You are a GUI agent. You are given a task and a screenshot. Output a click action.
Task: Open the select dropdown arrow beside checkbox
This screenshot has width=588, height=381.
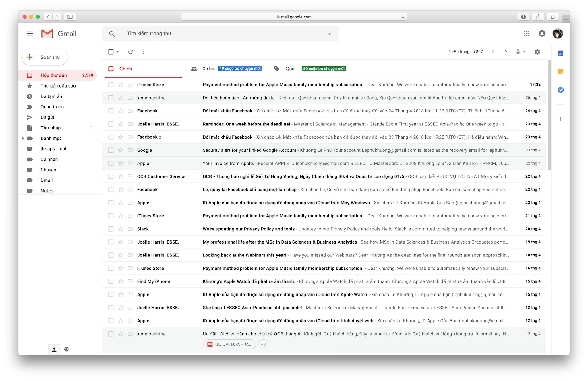[117, 52]
